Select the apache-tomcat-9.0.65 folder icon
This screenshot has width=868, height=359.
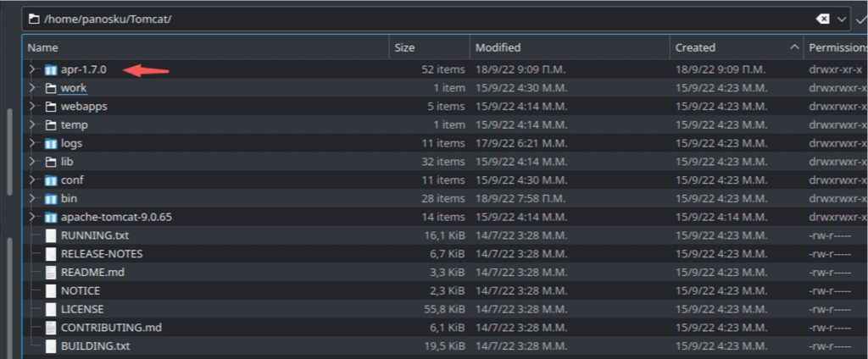[x=51, y=217]
